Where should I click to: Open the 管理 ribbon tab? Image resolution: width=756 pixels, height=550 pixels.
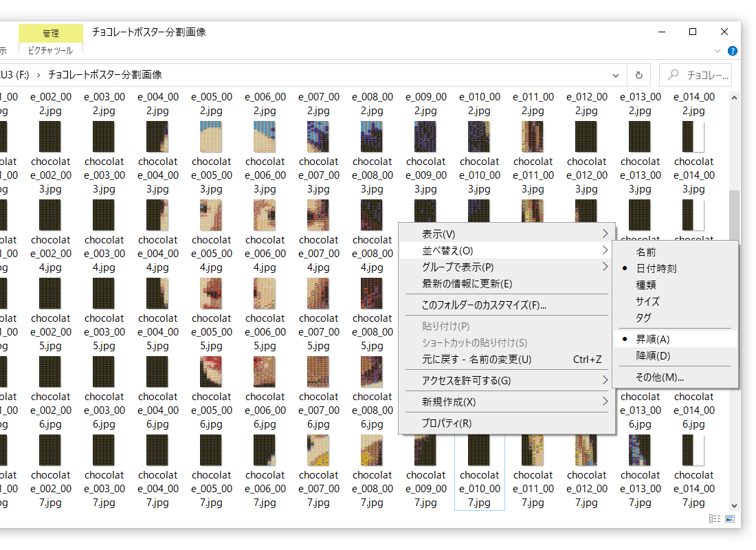pyautogui.click(x=51, y=33)
